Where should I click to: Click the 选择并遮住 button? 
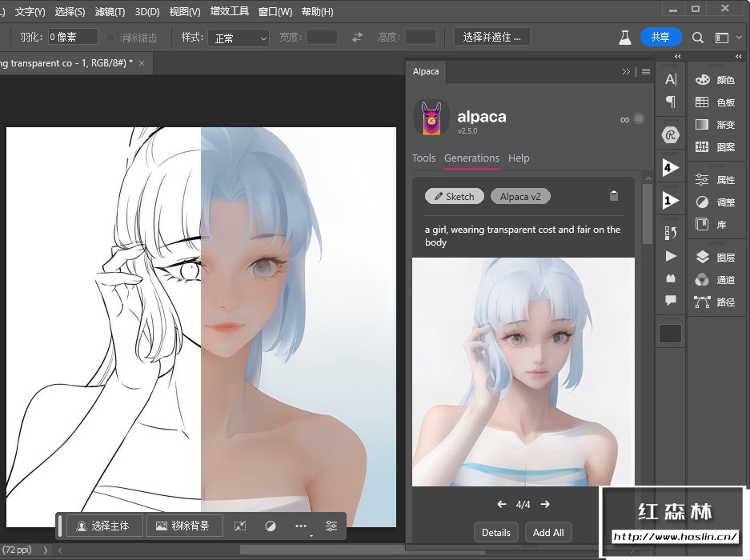point(491,37)
